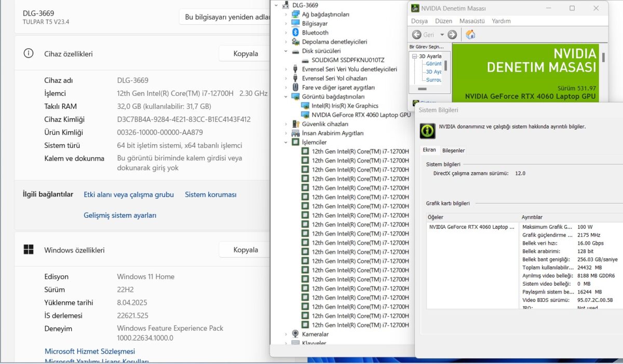This screenshot has height=364, width=623.
Task: Click the NVIDIA RTX 4060 icon in Device Manager
Action: [x=305, y=115]
